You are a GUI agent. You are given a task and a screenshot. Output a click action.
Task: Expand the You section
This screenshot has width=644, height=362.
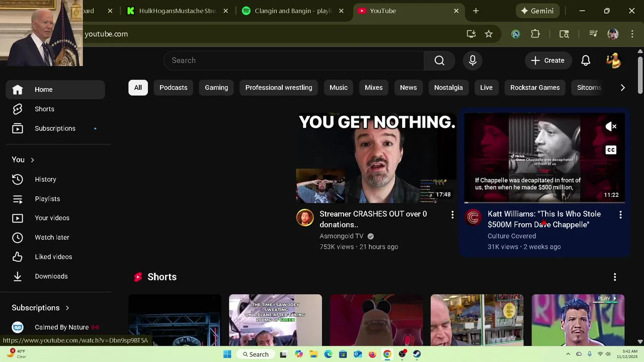pos(23,160)
